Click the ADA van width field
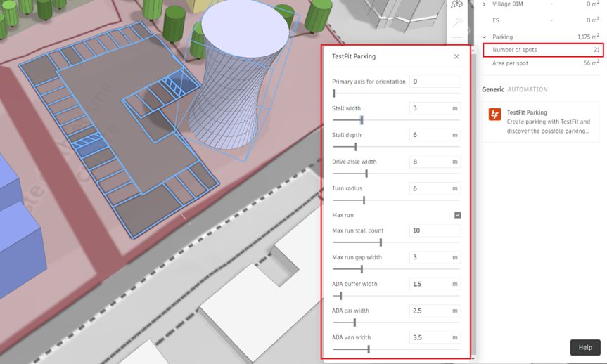The height and width of the screenshot is (364, 607). (x=435, y=337)
